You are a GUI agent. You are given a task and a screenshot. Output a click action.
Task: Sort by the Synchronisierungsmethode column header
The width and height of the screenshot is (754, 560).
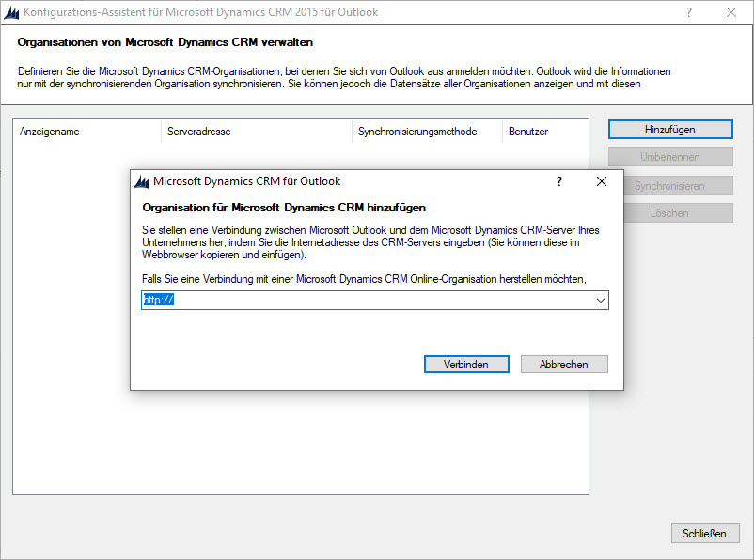[427, 132]
